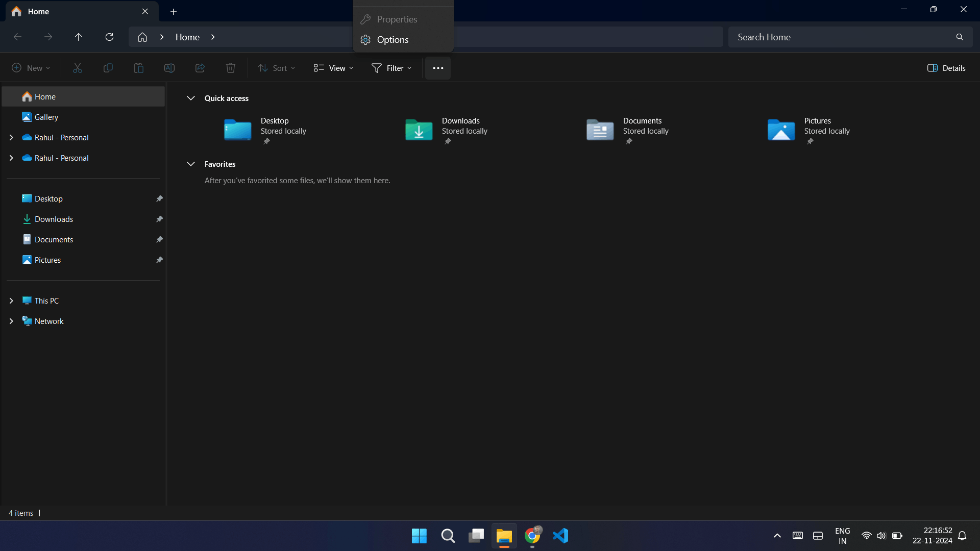
Task: Select Gallery in the navigation pane
Action: pos(83,117)
